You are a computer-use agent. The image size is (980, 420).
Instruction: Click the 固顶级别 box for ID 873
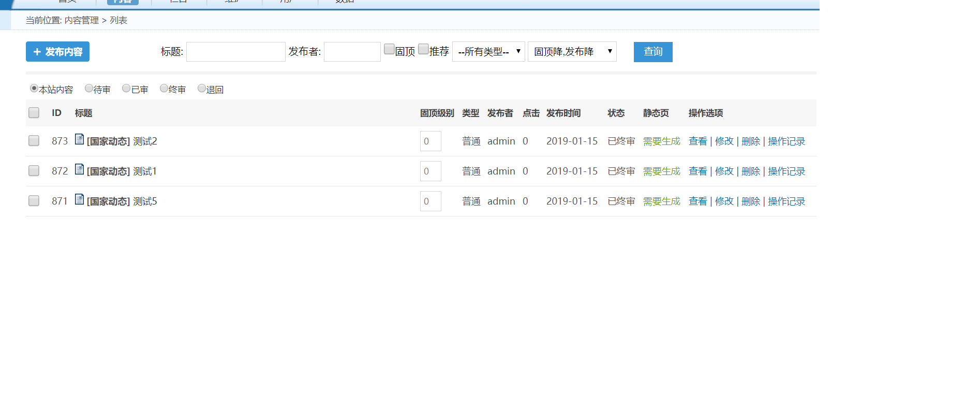tap(430, 141)
